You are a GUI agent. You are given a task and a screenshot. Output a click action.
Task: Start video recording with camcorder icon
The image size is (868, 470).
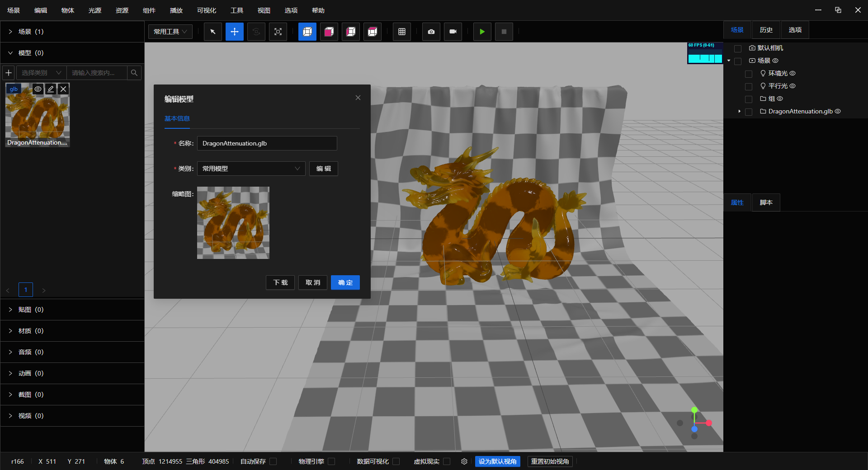pos(453,32)
